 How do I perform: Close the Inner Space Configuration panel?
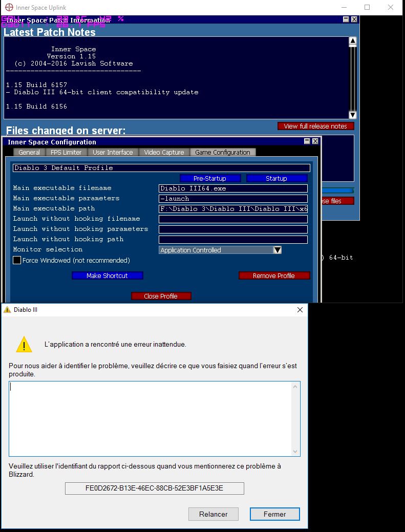(315, 141)
